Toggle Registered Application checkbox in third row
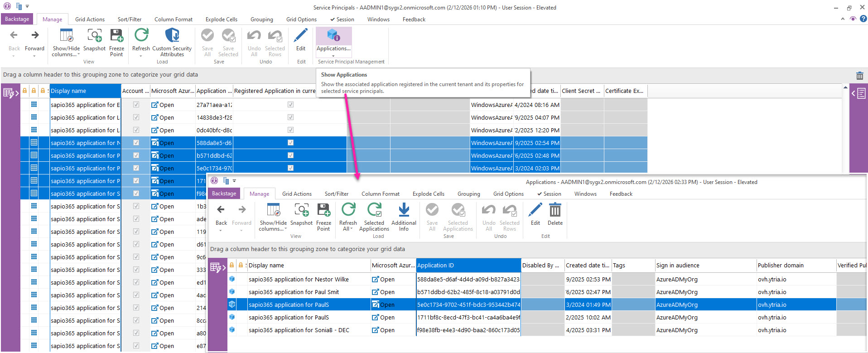The width and height of the screenshot is (868, 353). (290, 130)
